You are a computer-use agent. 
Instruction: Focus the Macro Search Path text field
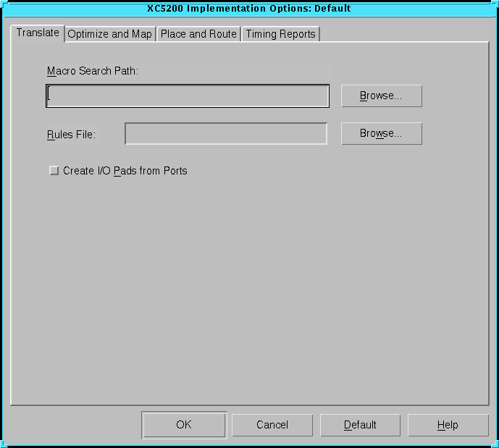pyautogui.click(x=188, y=96)
